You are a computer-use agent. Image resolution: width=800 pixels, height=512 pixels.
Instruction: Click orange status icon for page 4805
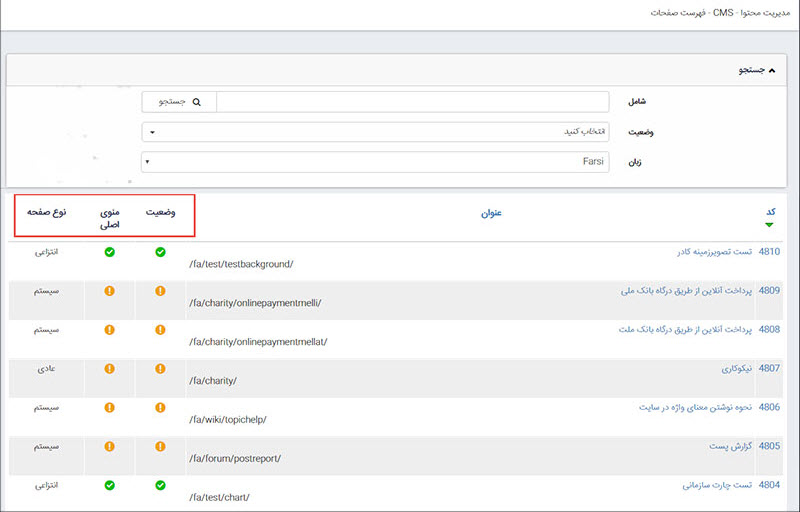point(160,446)
